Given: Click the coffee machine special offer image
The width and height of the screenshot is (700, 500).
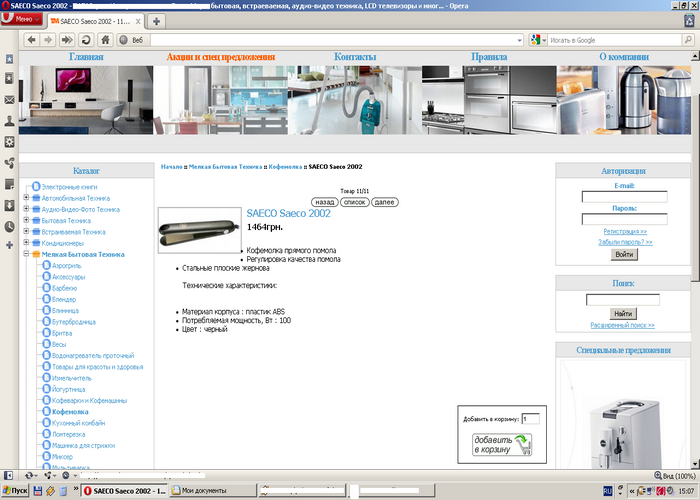Looking at the screenshot, I should 624,432.
